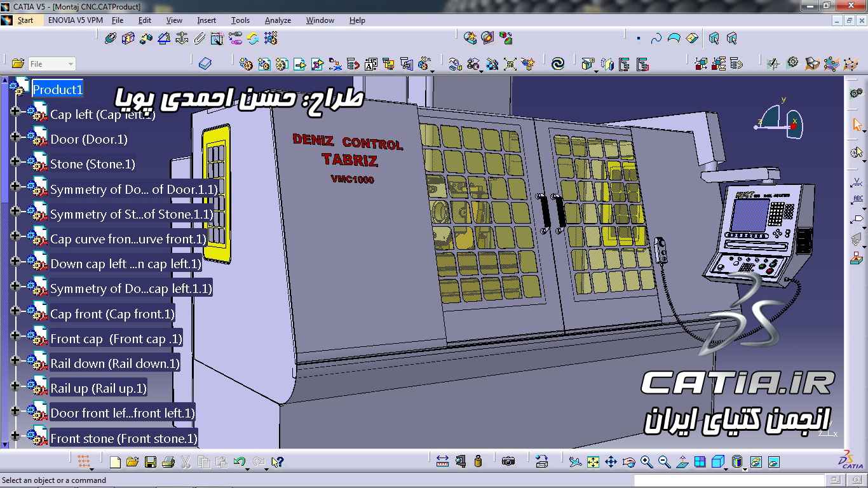
Task: Click the Capture camera icon
Action: tap(508, 462)
